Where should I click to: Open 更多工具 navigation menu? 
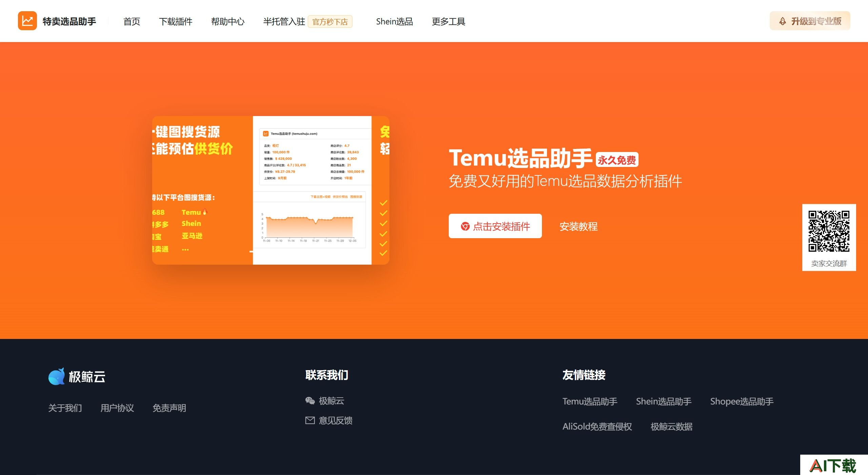(x=448, y=21)
